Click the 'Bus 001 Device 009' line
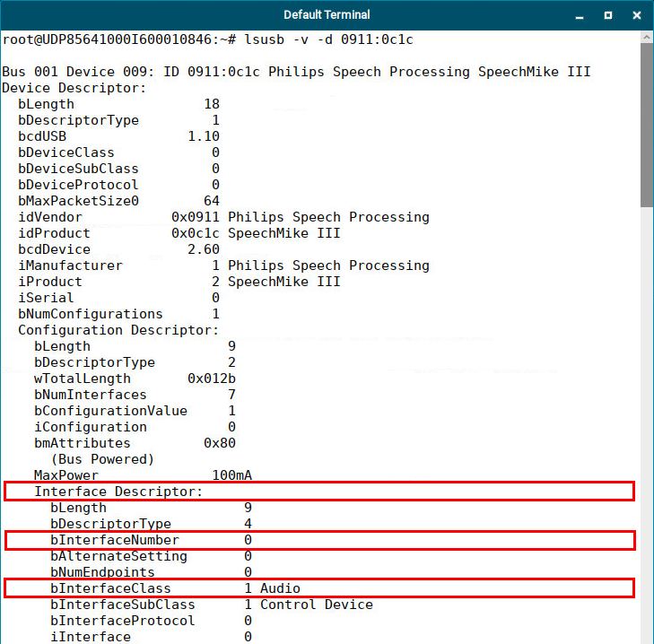The width and height of the screenshot is (654, 644). (x=296, y=72)
